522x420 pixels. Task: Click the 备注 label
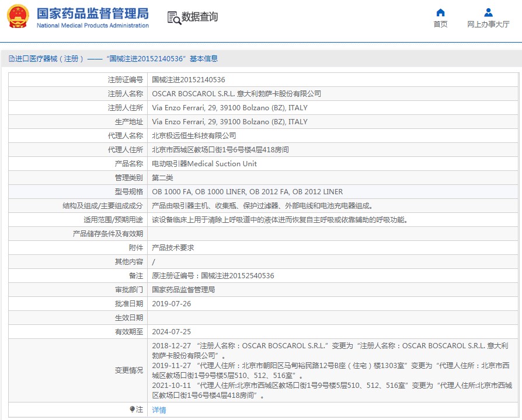coord(136,276)
